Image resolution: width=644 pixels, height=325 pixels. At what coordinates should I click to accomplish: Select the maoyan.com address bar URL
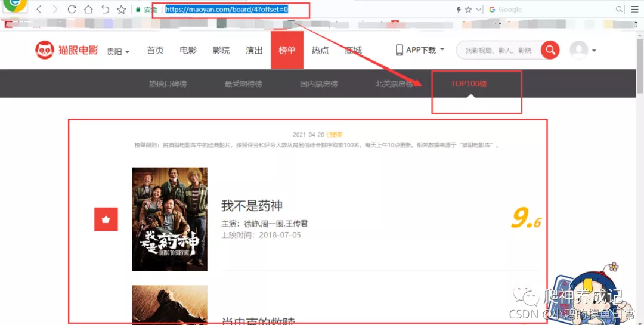227,10
